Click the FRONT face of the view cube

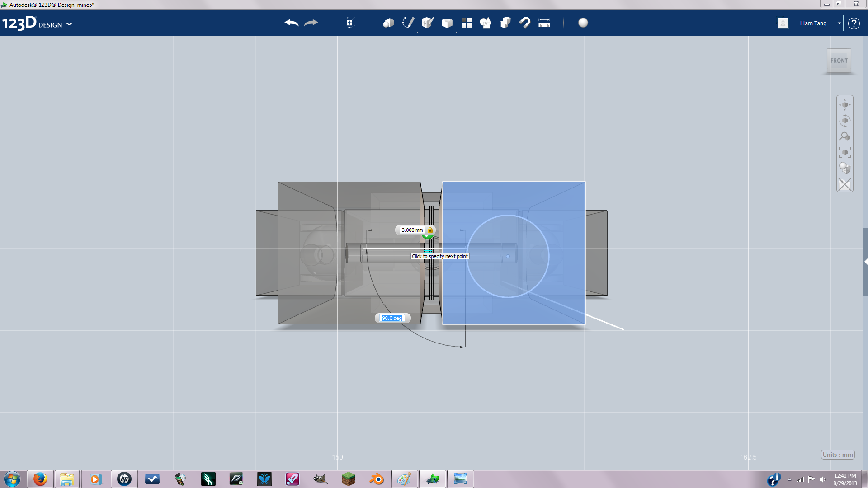pos(839,61)
